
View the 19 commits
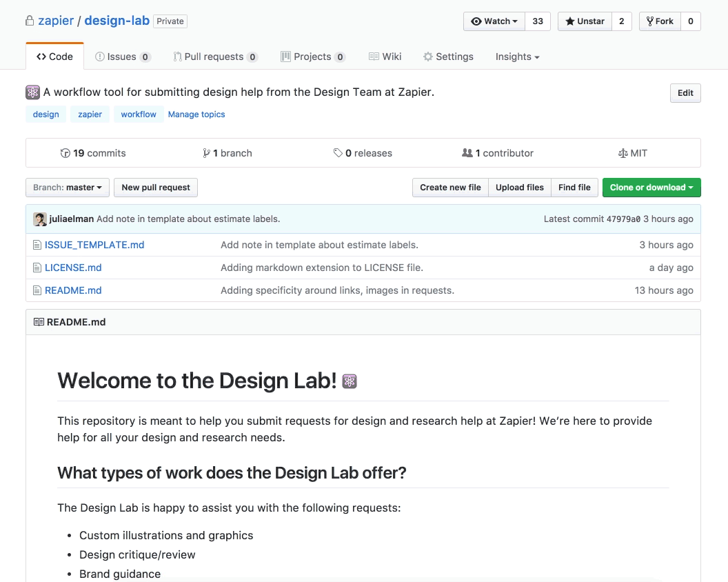tap(93, 153)
